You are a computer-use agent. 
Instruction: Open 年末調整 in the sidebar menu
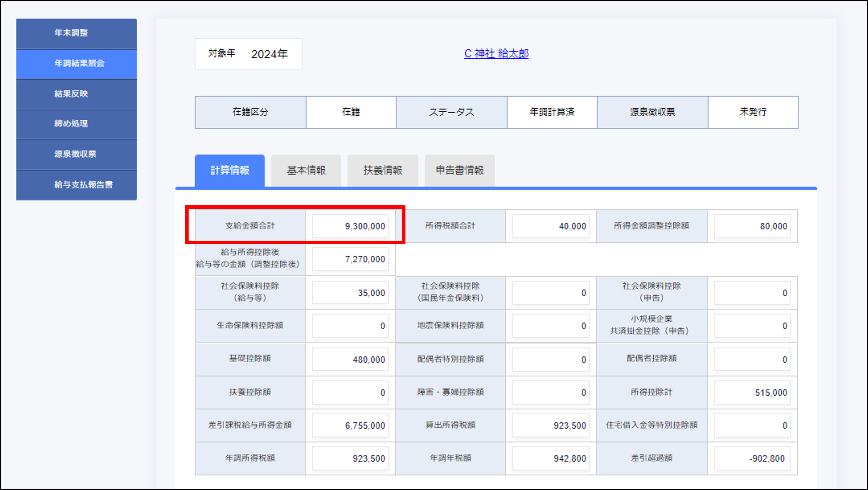click(76, 33)
